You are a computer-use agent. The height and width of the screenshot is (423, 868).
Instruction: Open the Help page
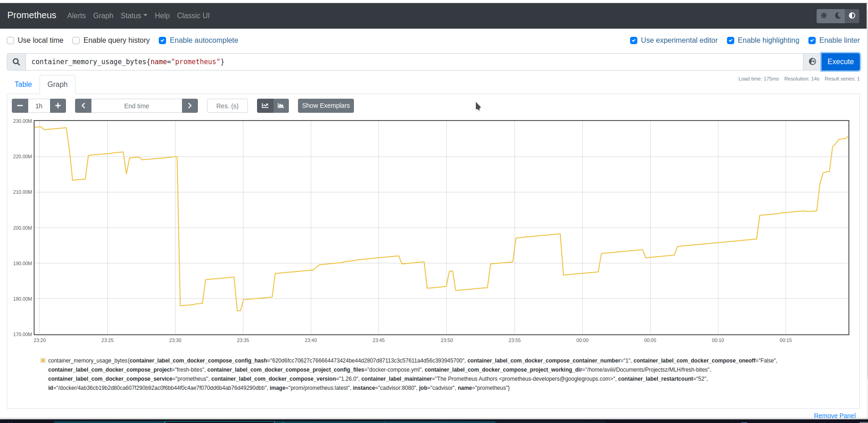click(162, 15)
